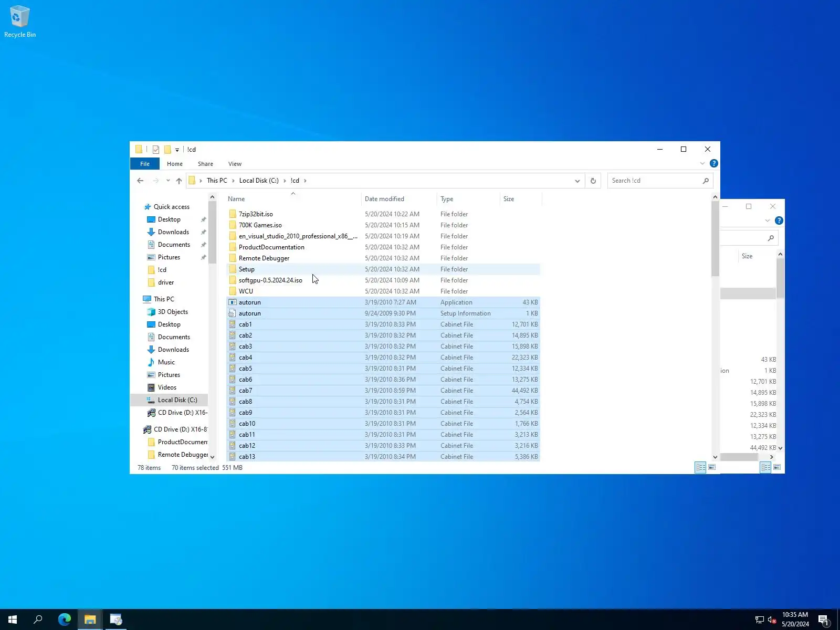Click the File Explorer taskbar button

(x=90, y=619)
